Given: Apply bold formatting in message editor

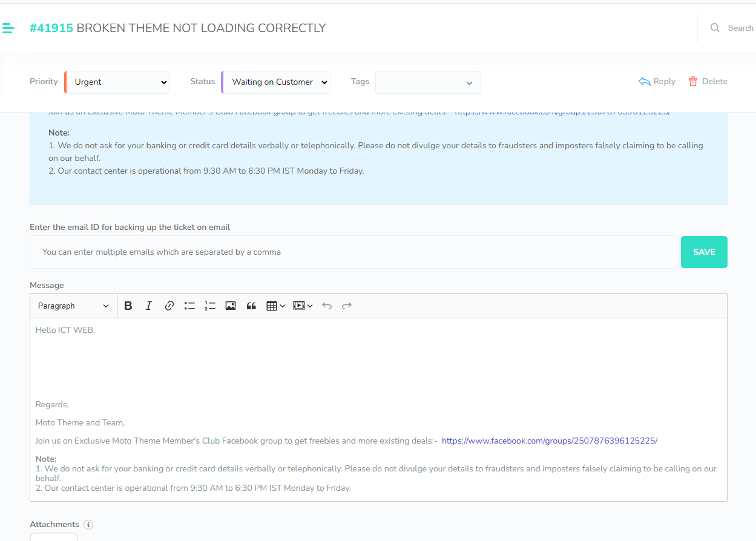Looking at the screenshot, I should 128,306.
